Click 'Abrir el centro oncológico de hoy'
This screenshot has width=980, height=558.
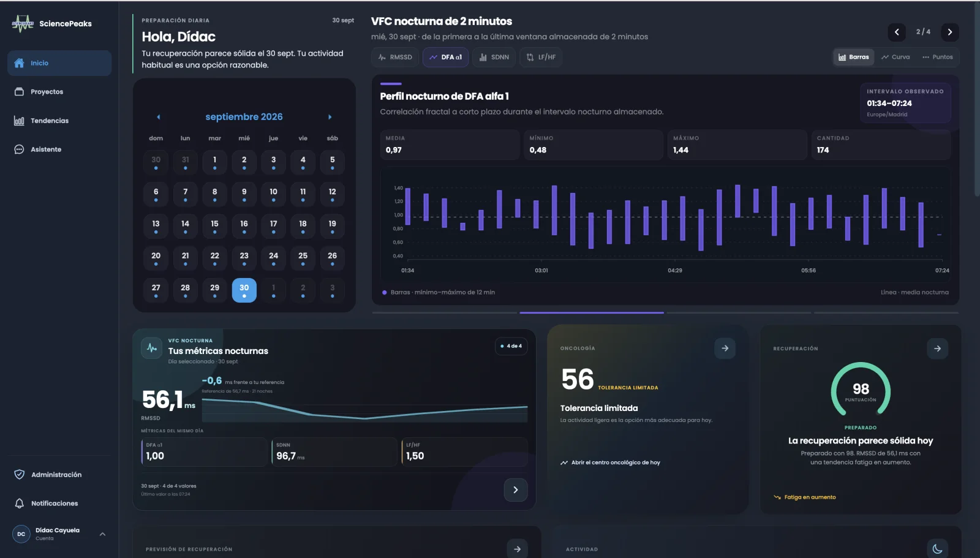pyautogui.click(x=610, y=462)
